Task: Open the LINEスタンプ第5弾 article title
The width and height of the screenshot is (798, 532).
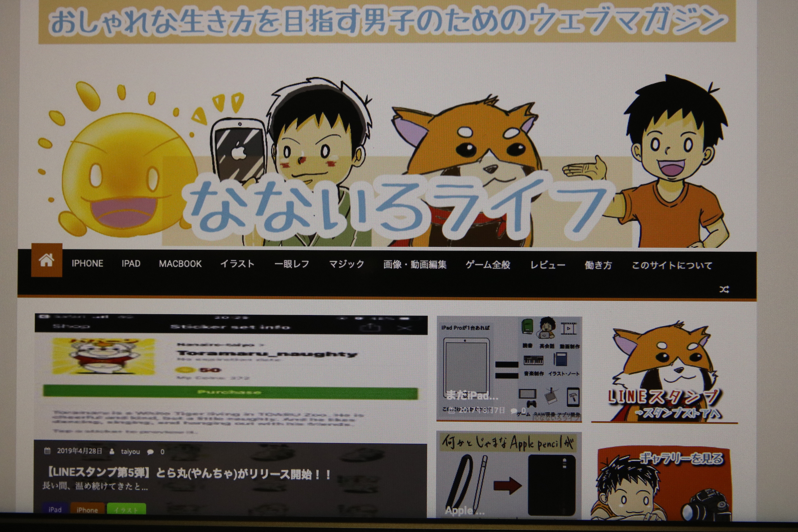Action: coord(189,474)
